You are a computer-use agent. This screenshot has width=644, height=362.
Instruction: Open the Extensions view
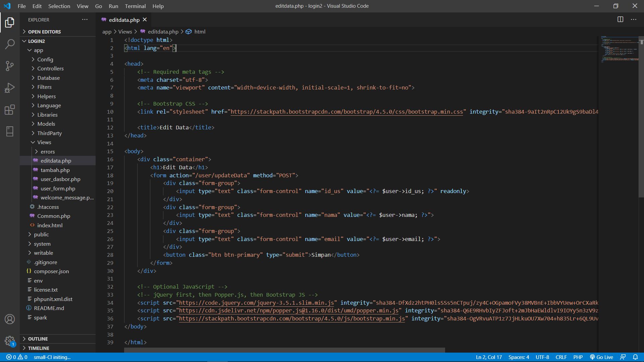10,110
